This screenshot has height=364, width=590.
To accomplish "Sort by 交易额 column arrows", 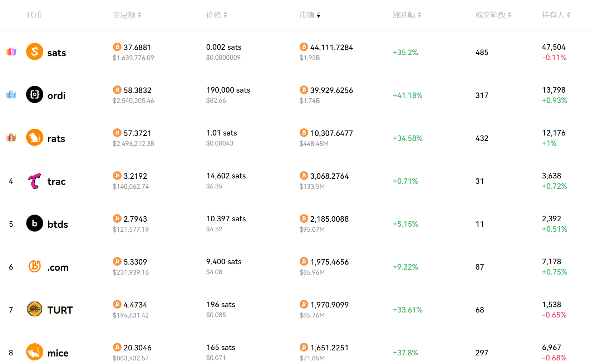I will 139,15.
